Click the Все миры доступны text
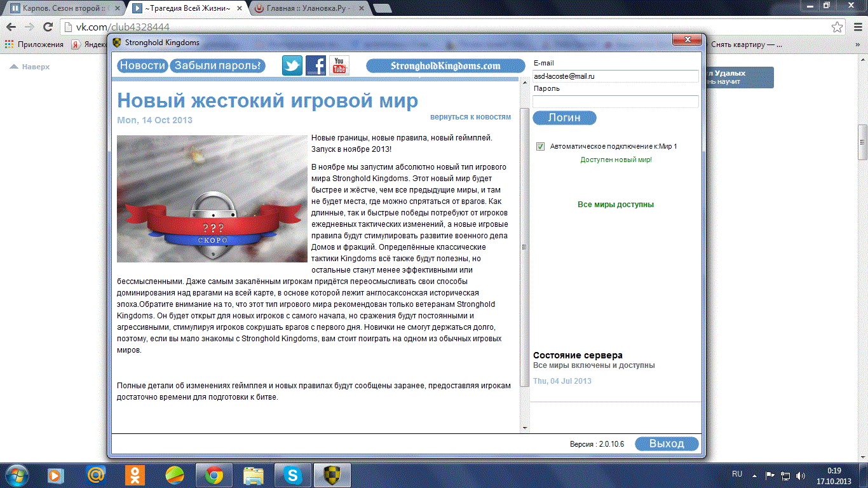 (616, 205)
